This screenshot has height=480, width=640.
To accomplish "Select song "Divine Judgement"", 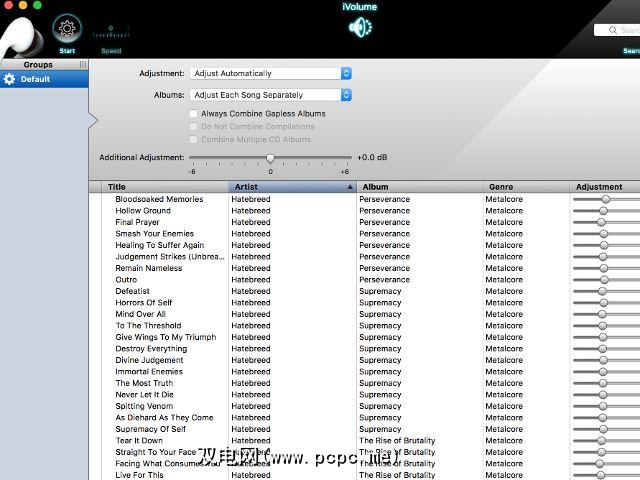I will (x=149, y=360).
